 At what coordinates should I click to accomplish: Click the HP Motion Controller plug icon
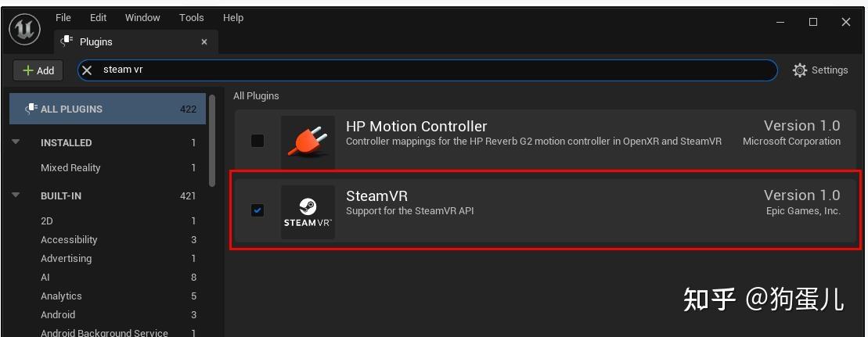pyautogui.click(x=308, y=142)
